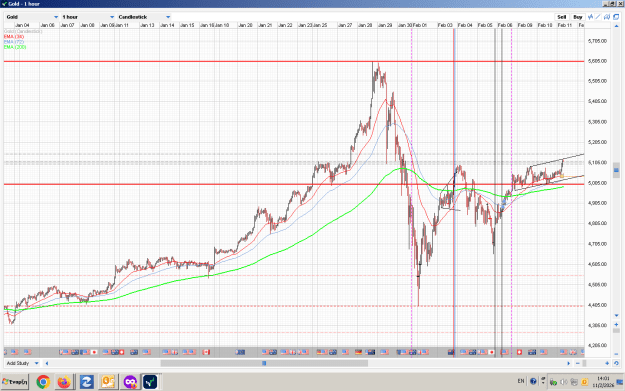625x391 pixels.
Task: Click the horizontal zoom slider handle
Action: 584,363
